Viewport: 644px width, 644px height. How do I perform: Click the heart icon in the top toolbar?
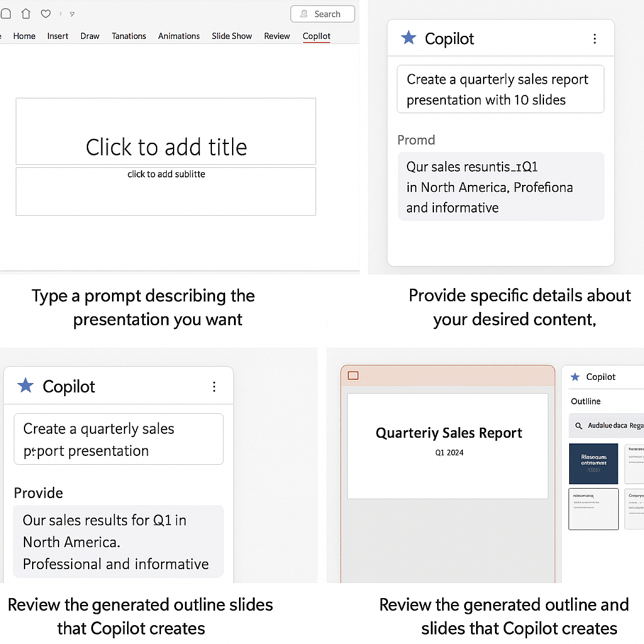(x=45, y=14)
